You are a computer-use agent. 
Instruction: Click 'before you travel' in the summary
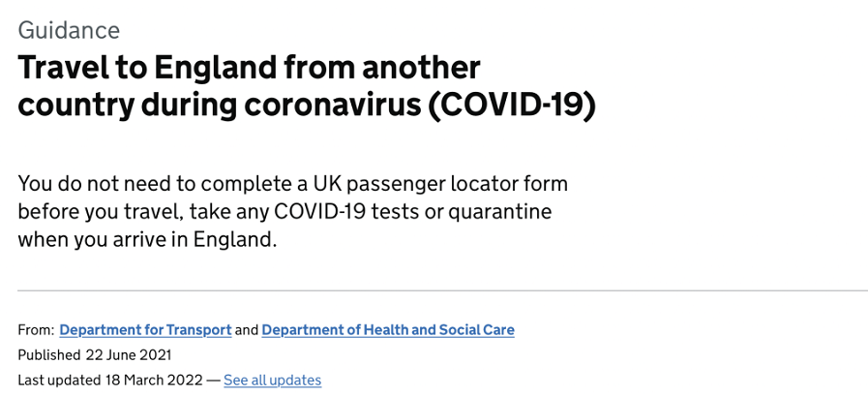[x=86, y=213]
